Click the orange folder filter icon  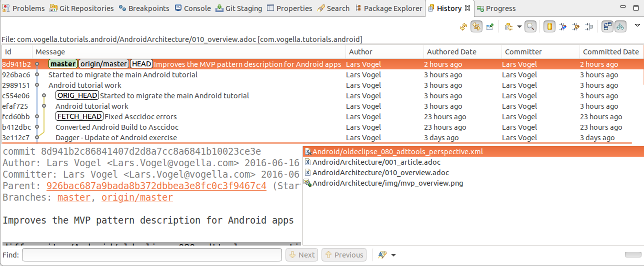pyautogui.click(x=575, y=26)
